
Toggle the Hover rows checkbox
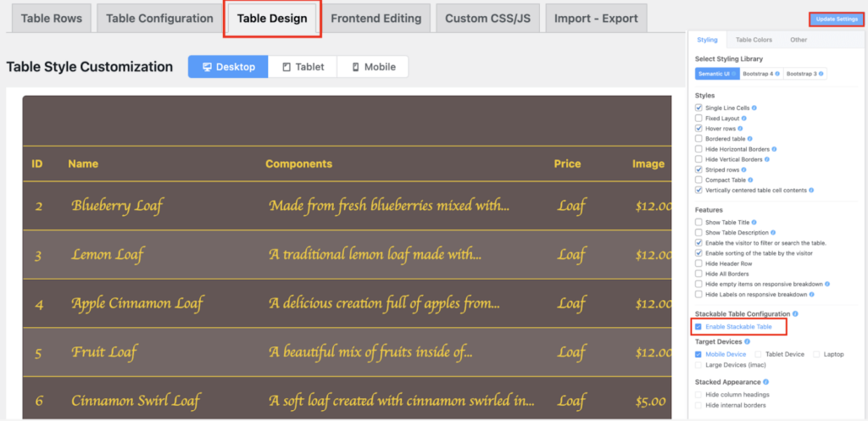click(x=698, y=129)
